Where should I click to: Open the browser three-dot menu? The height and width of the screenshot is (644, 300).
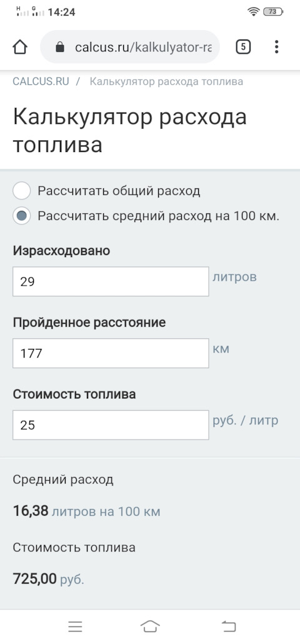[277, 47]
